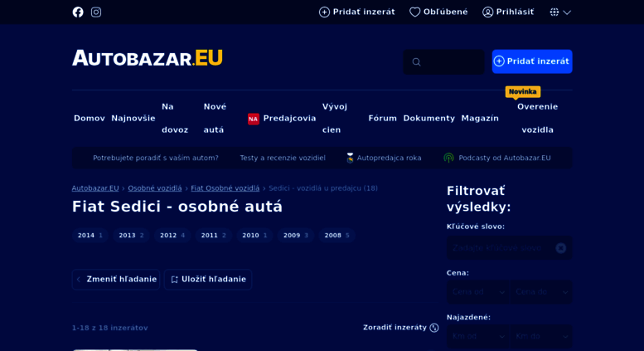Open Najnovšie menu item

pos(133,119)
